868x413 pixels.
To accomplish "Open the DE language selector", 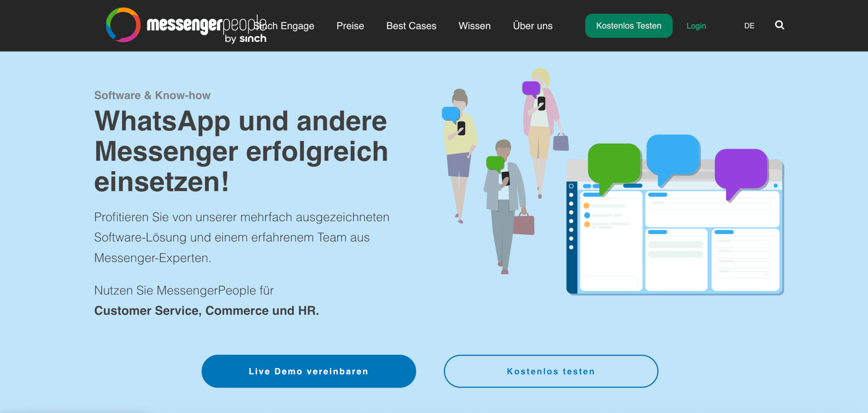I will point(749,26).
